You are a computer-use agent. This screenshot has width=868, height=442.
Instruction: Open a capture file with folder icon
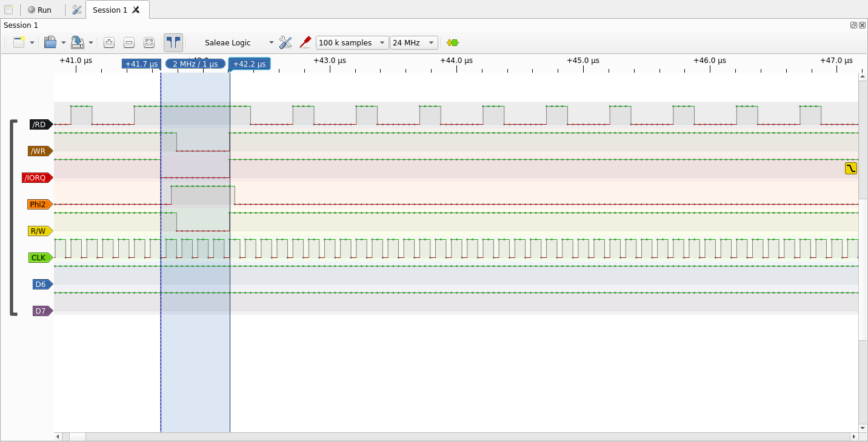[x=50, y=42]
